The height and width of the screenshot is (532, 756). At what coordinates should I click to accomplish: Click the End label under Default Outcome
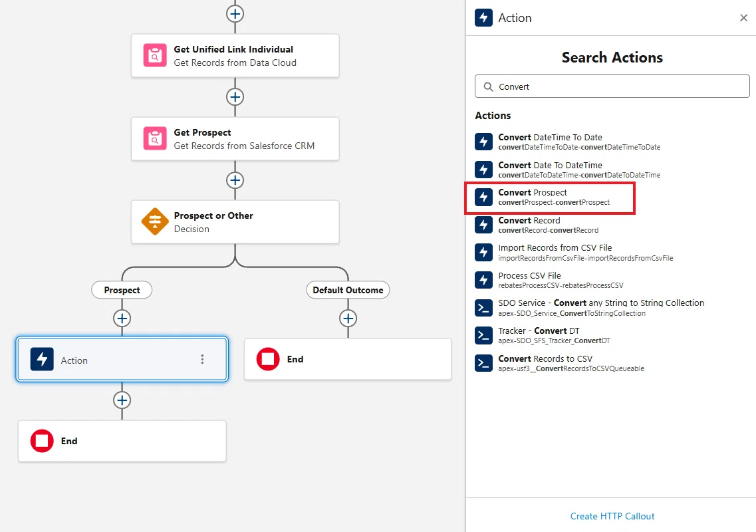click(295, 359)
